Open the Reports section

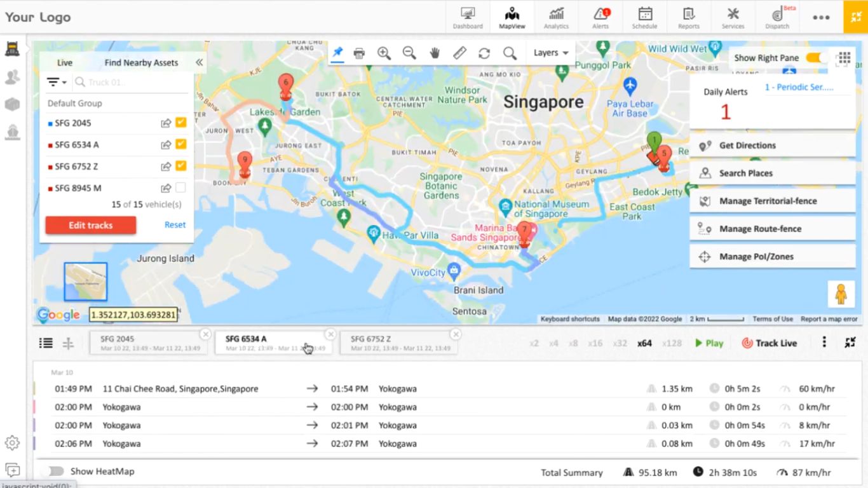(689, 17)
